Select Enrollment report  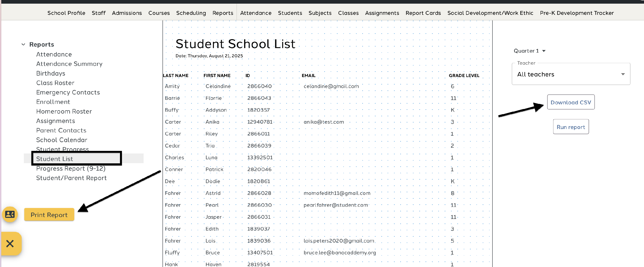click(x=53, y=102)
